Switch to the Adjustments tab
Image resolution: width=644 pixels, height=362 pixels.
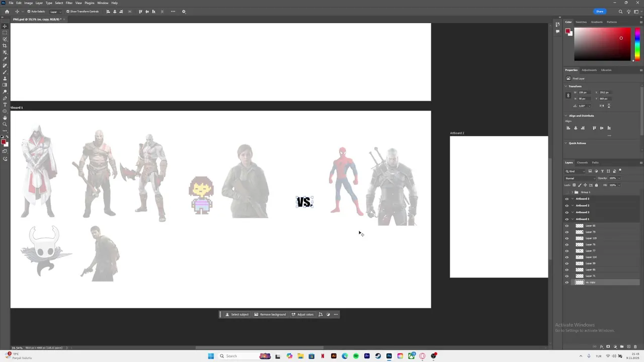pos(589,70)
